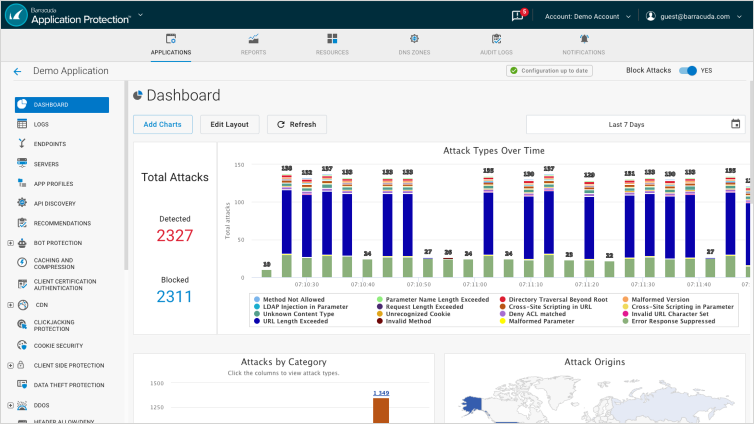The width and height of the screenshot is (754, 424).
Task: Open Endpoints from the sidebar icon
Action: [22, 144]
